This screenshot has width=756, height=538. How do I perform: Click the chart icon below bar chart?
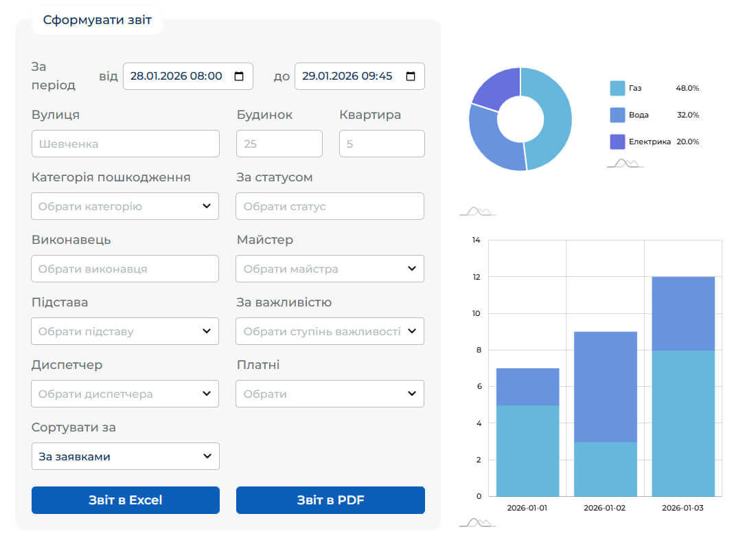tap(477, 523)
